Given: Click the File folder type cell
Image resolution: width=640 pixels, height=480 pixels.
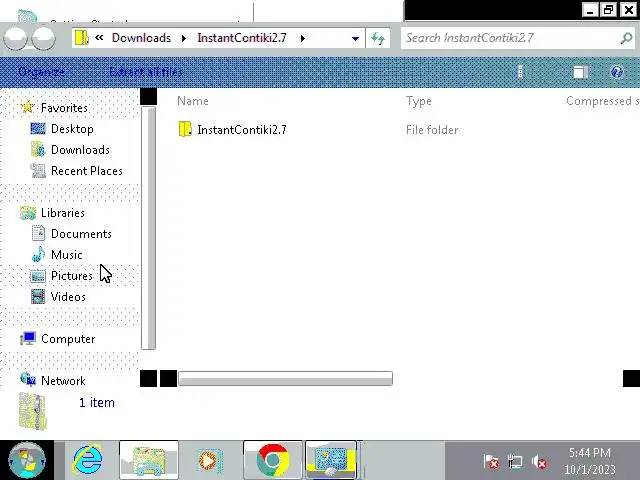Looking at the screenshot, I should coord(432,130).
